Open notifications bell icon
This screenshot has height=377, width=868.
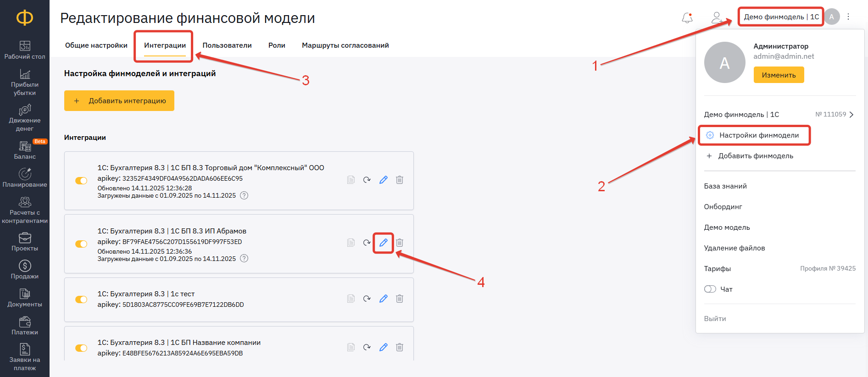687,17
